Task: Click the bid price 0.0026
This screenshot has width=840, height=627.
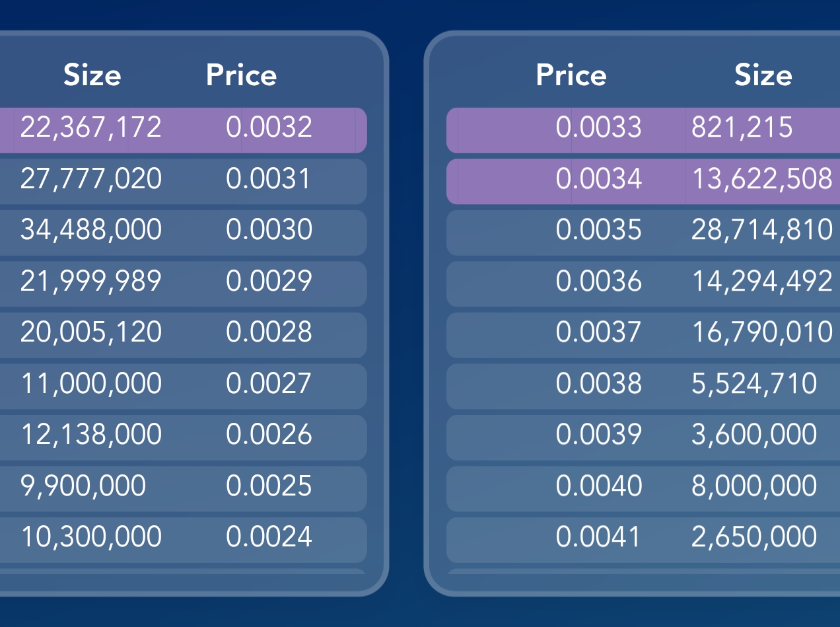Action: point(269,434)
